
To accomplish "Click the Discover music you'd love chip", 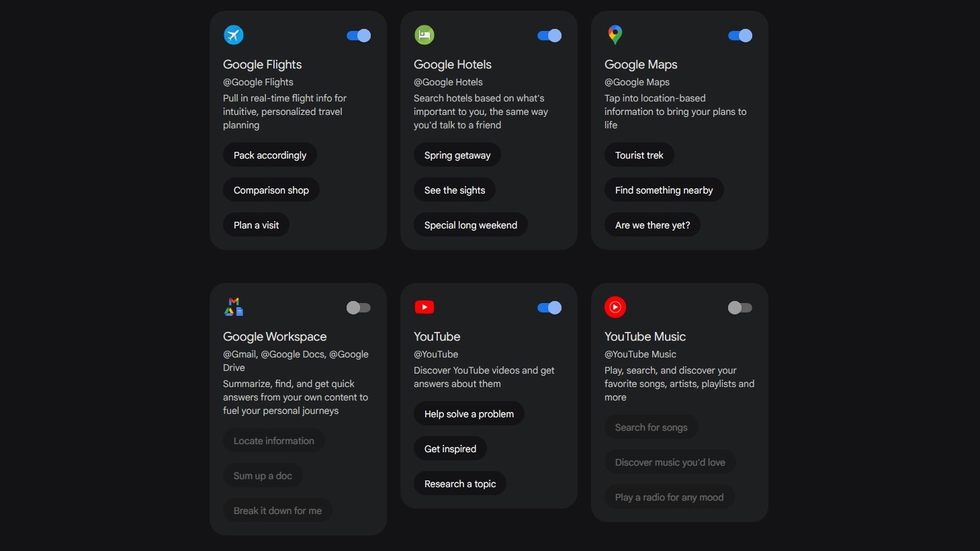I will point(670,462).
